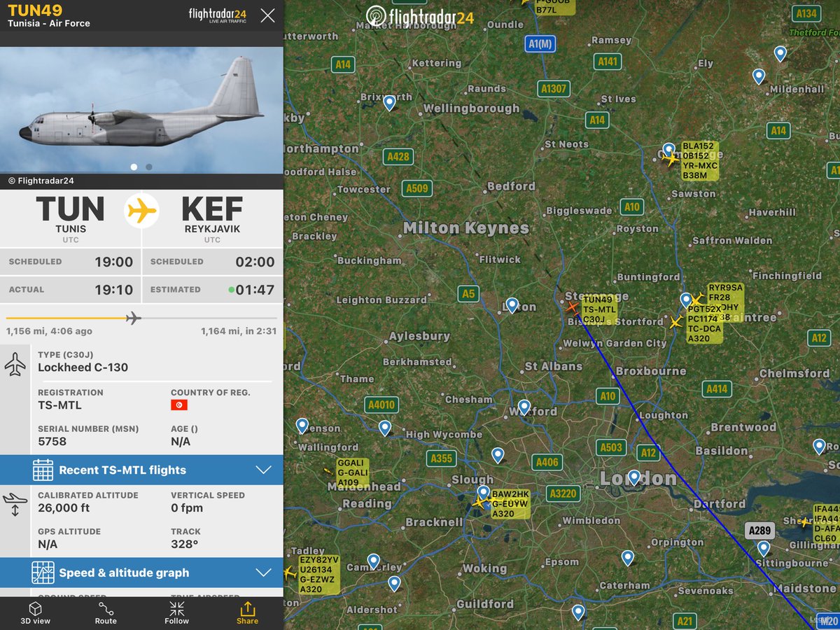Share this flight

click(247, 612)
